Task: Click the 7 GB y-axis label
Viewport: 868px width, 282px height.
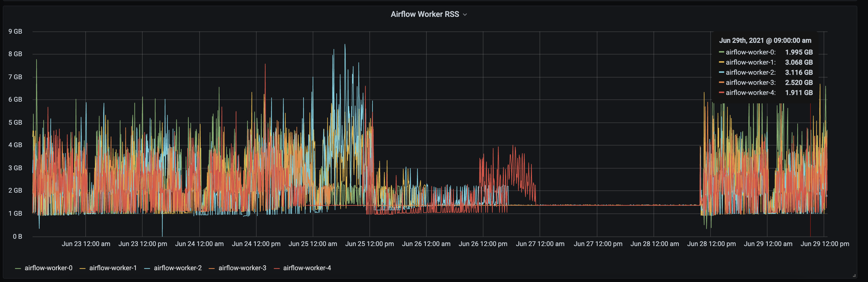Action: 15,77
